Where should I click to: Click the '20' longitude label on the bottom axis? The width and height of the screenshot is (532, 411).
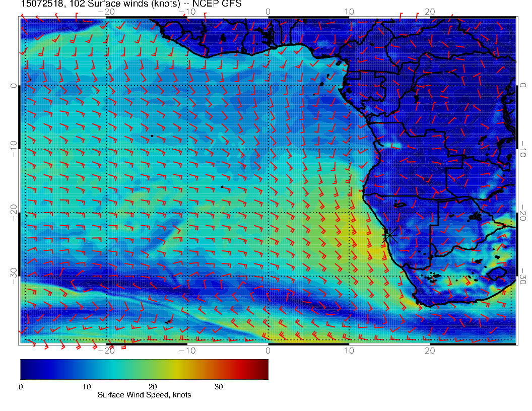pos(430,350)
